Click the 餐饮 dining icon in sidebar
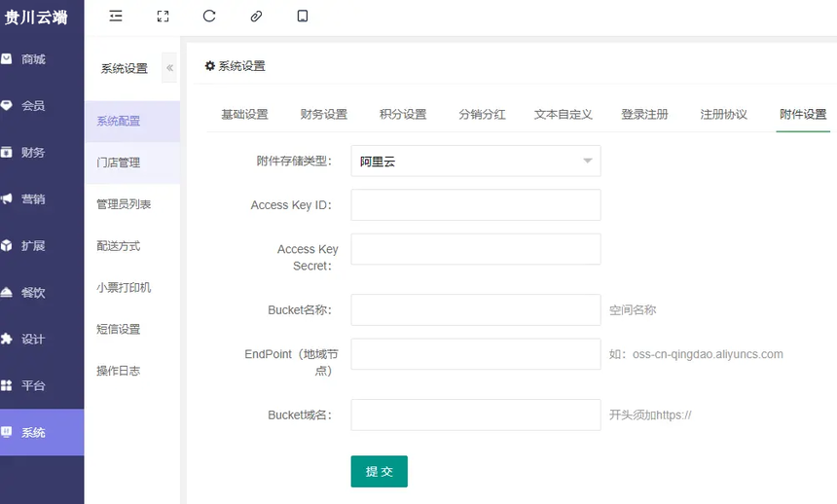 7,292
